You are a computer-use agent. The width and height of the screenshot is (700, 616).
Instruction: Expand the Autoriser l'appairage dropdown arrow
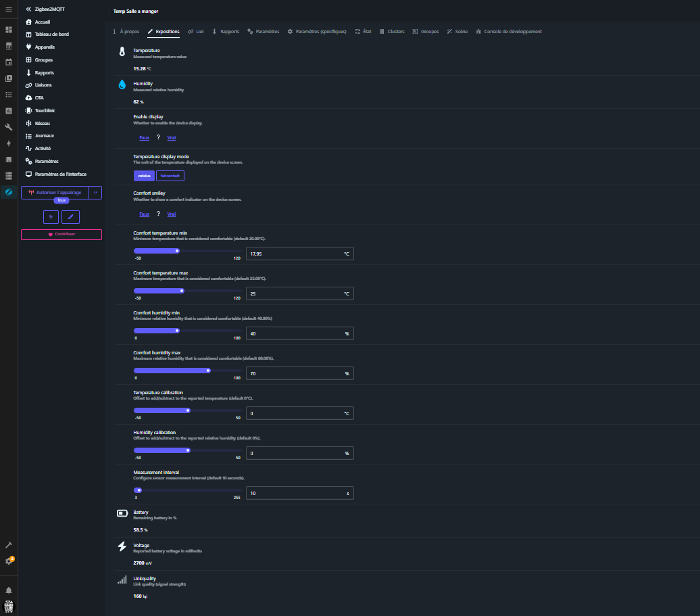click(96, 193)
